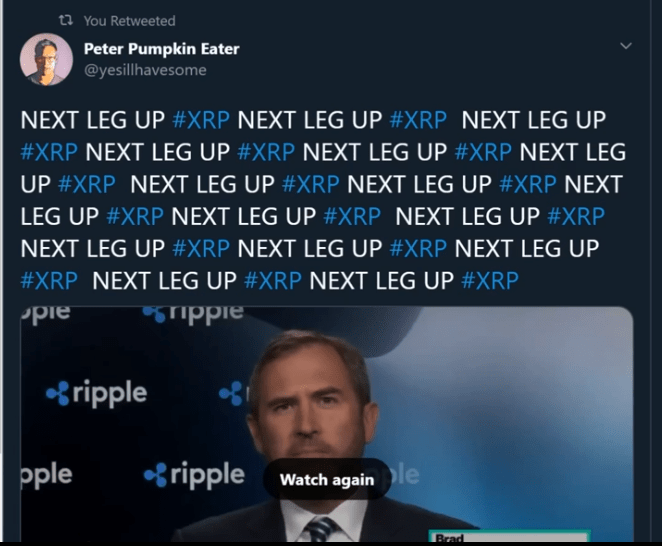Viewport: 662px width, 546px height.
Task: Open the final #XRP hashtag ending the tweet
Action: click(x=490, y=280)
